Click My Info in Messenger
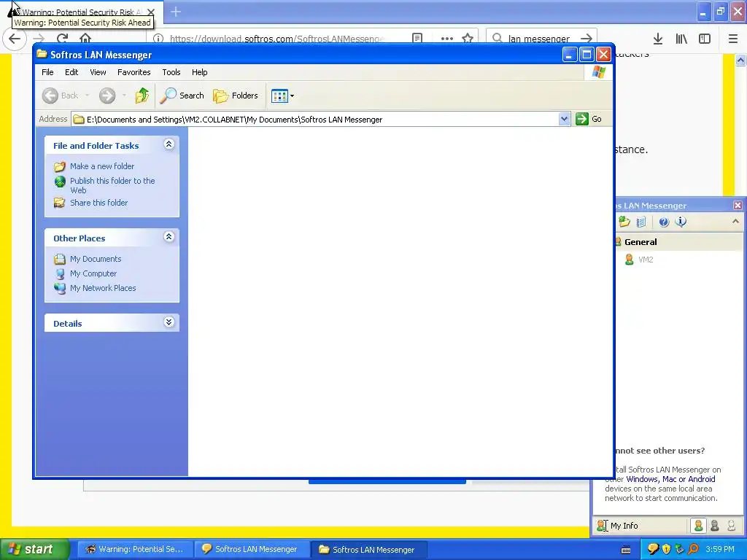This screenshot has height=560, width=747. [x=618, y=526]
